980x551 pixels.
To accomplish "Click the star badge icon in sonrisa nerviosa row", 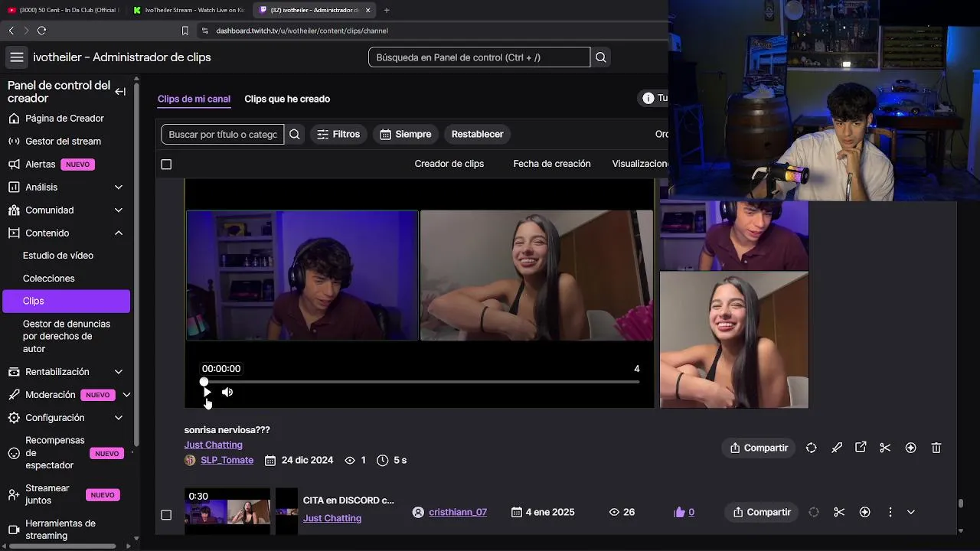I will (910, 448).
